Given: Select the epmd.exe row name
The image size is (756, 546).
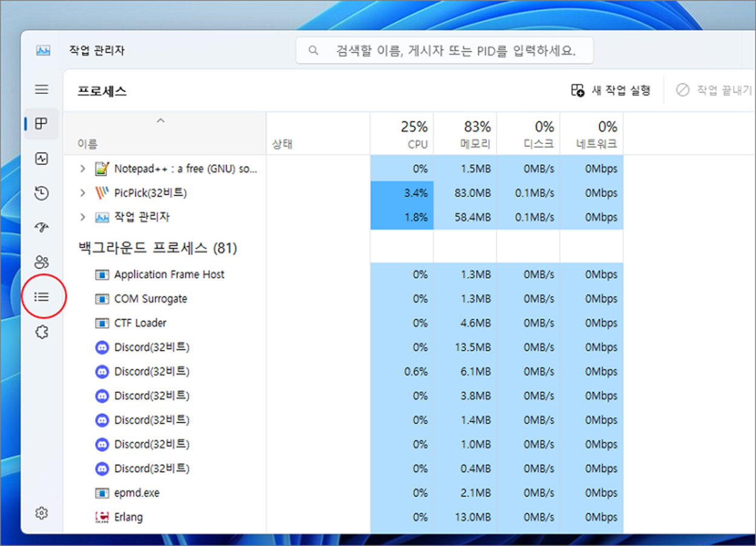Looking at the screenshot, I should pyautogui.click(x=137, y=493).
